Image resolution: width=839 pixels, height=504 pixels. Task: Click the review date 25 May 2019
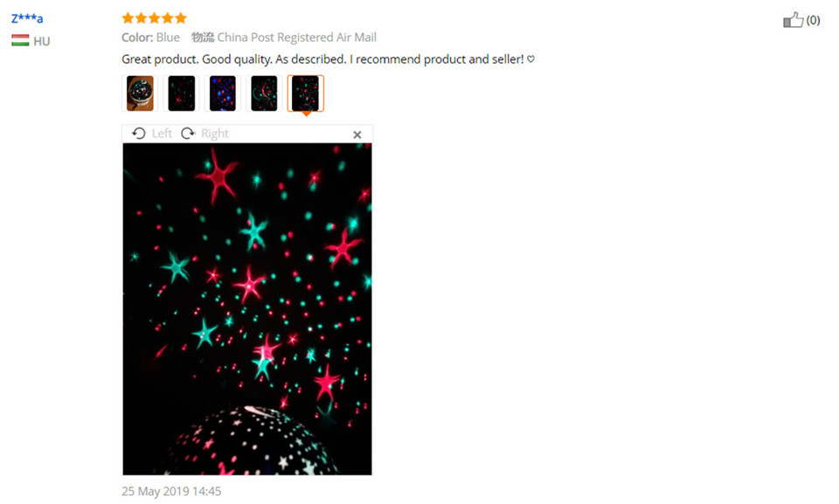[171, 491]
